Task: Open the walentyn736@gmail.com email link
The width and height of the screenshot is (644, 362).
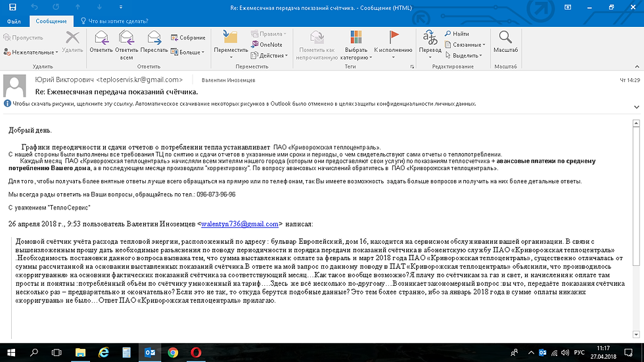Action: coord(240,224)
